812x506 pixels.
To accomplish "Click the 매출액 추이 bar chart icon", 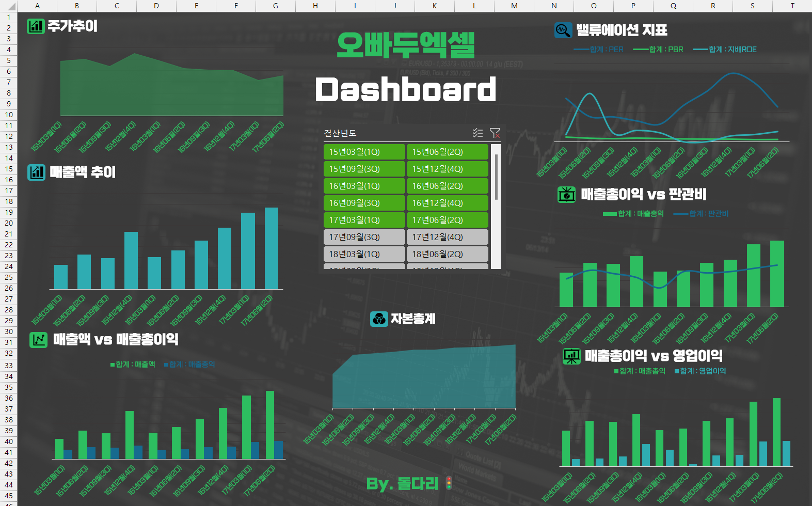I will pos(37,172).
